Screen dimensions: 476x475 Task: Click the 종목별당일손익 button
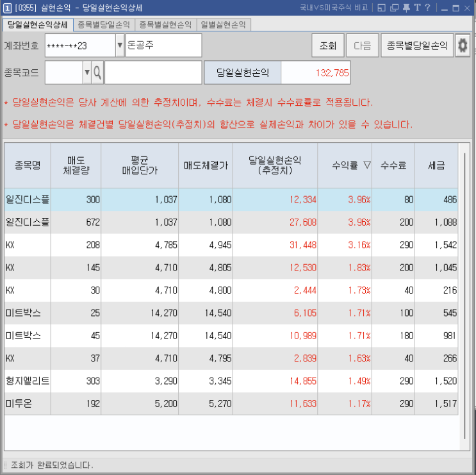(417, 46)
